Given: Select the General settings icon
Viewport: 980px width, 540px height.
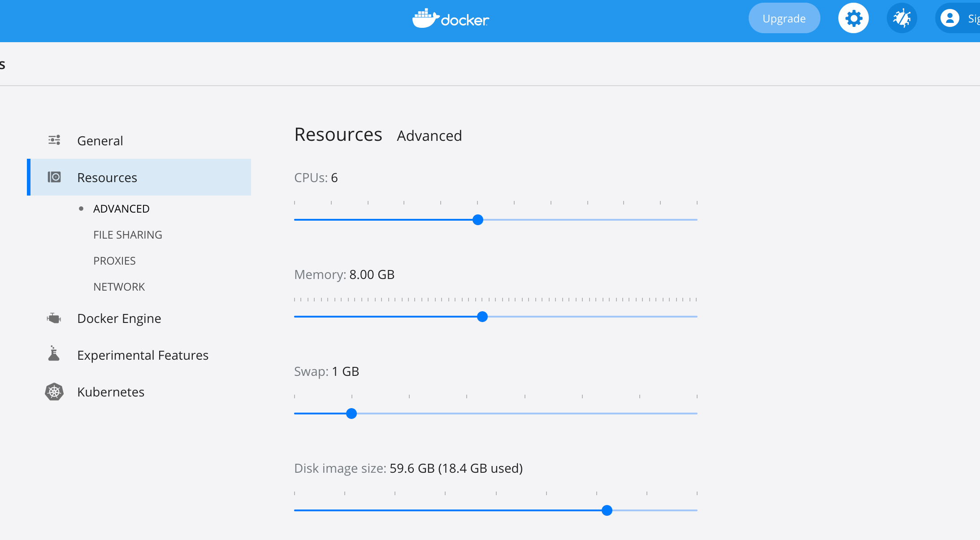Looking at the screenshot, I should [54, 140].
